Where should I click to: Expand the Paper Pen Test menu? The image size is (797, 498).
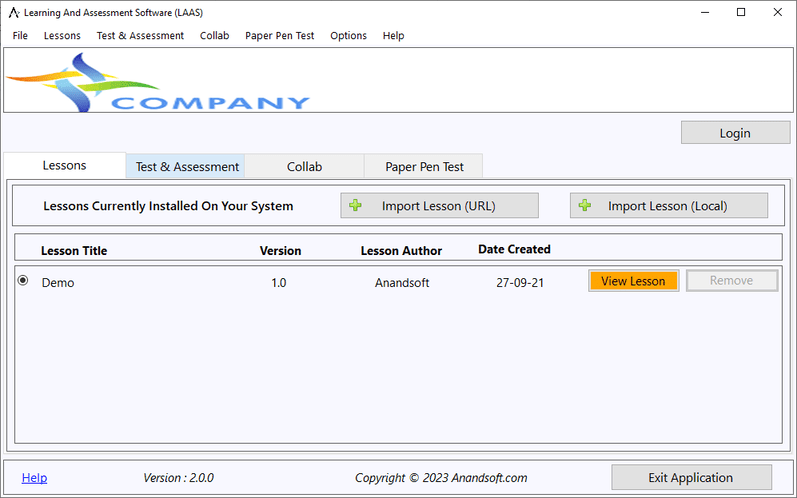pyautogui.click(x=279, y=35)
